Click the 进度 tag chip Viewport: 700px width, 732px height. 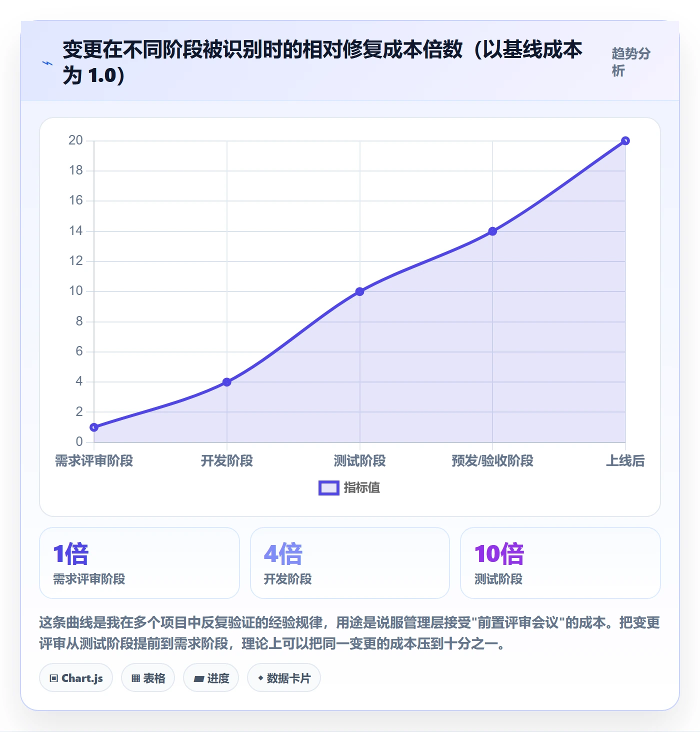(211, 678)
